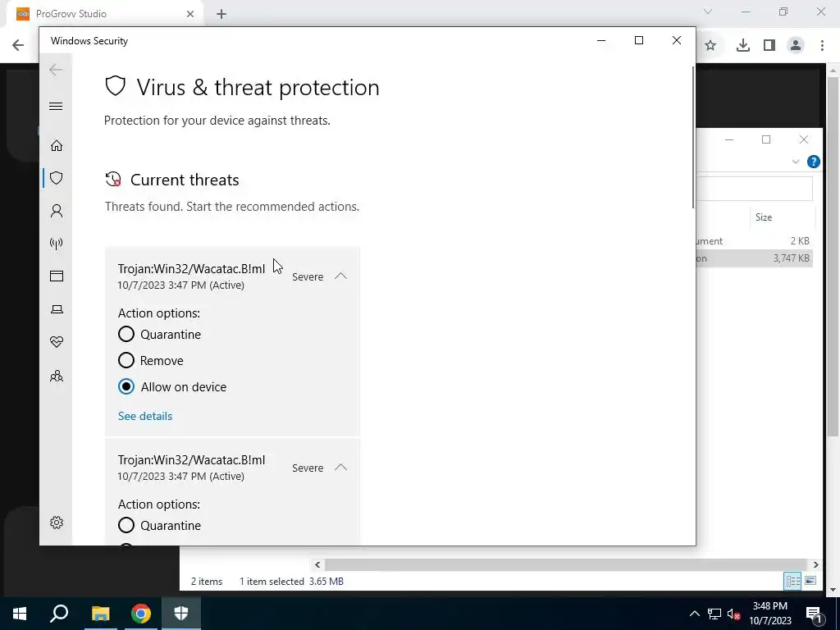Collapse the first Trojan threat card
Image resolution: width=840 pixels, height=630 pixels.
tap(340, 276)
